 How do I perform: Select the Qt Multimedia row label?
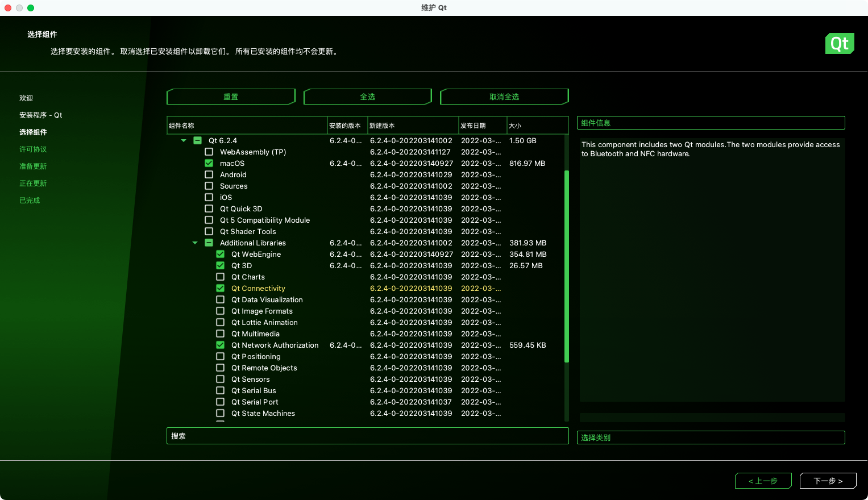[x=255, y=334]
